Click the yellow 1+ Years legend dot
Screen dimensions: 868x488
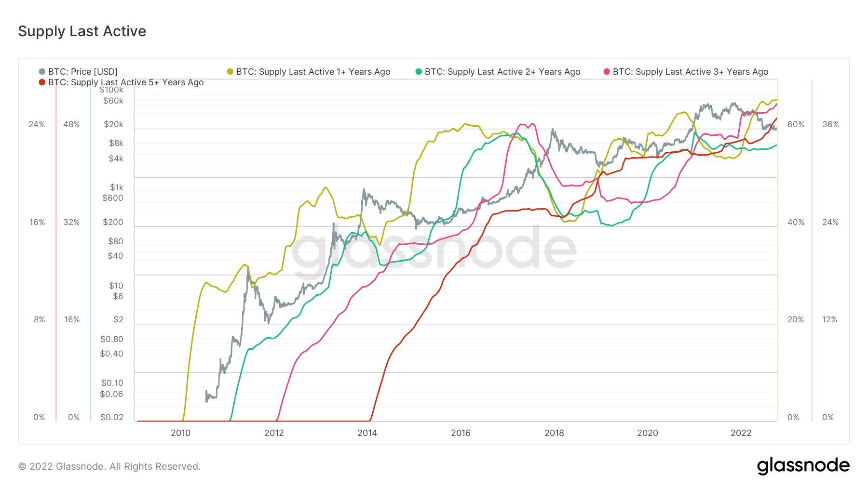coord(230,72)
